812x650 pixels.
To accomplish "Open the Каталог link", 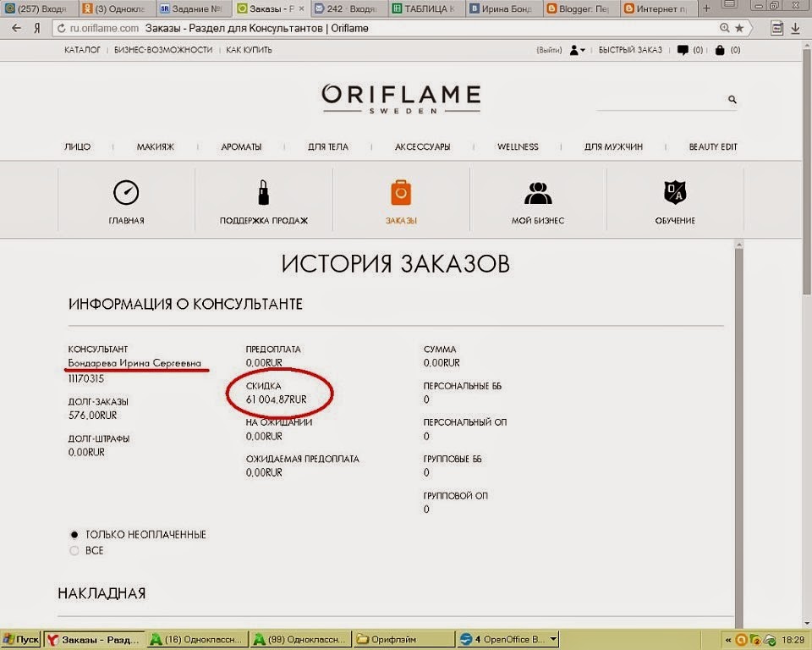I will (82, 50).
